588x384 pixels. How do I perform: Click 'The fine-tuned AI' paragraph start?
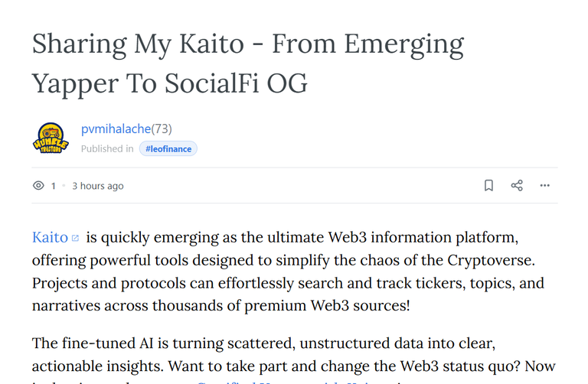[93, 343]
